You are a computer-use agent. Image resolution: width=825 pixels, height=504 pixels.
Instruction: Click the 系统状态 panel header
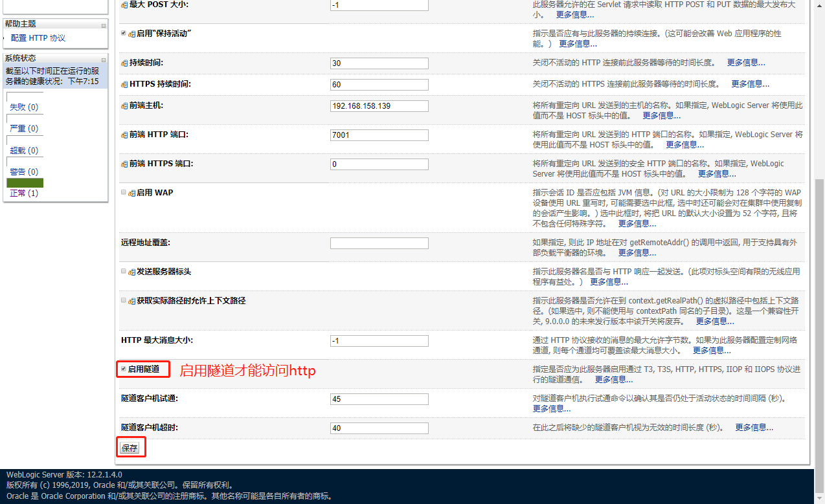point(55,58)
